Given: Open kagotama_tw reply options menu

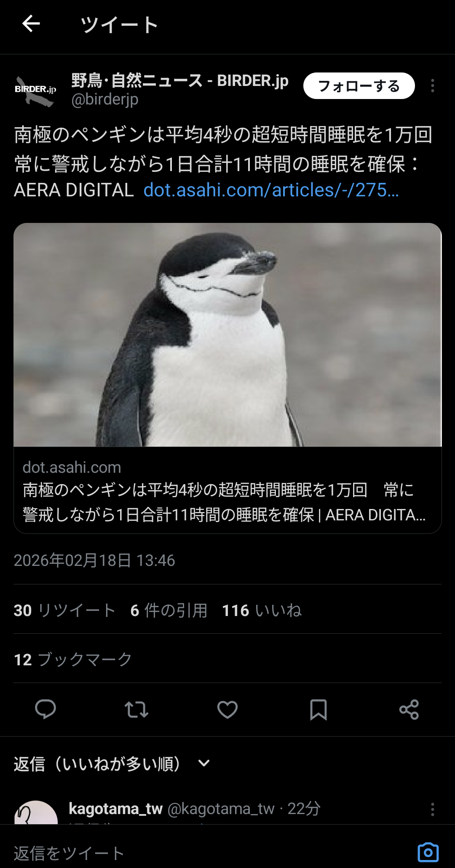Looking at the screenshot, I should tap(432, 809).
